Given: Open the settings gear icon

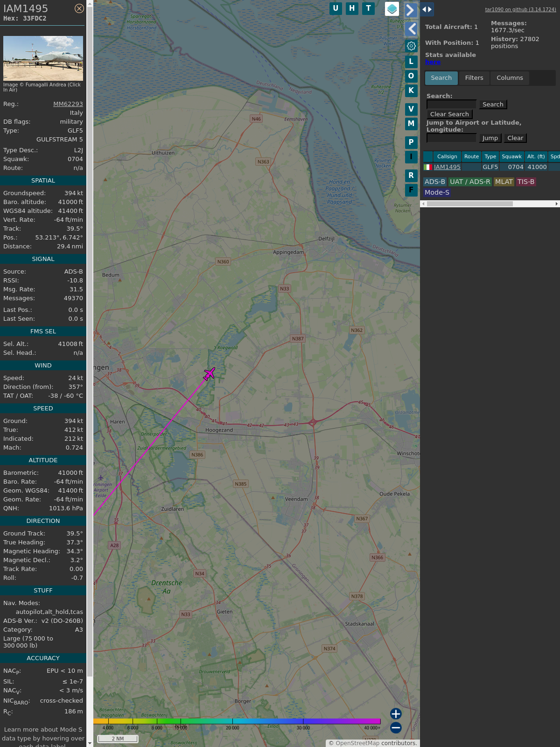Looking at the screenshot, I should [x=411, y=46].
